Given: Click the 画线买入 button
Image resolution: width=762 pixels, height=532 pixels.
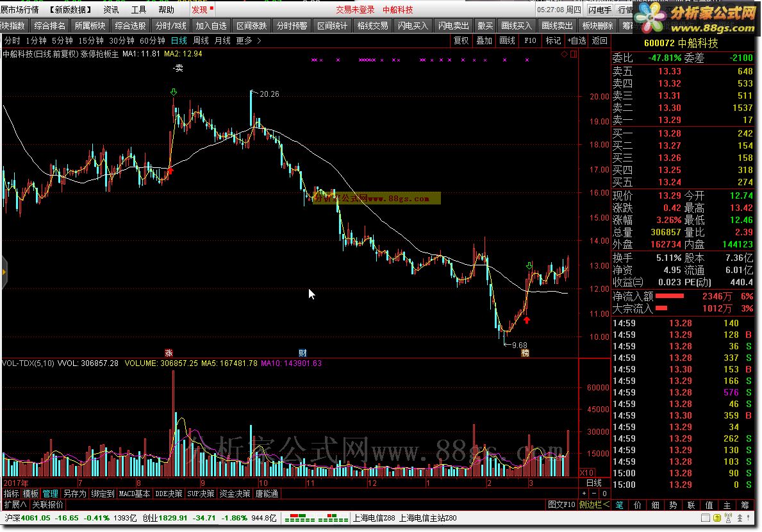Looking at the screenshot, I should click(517, 26).
